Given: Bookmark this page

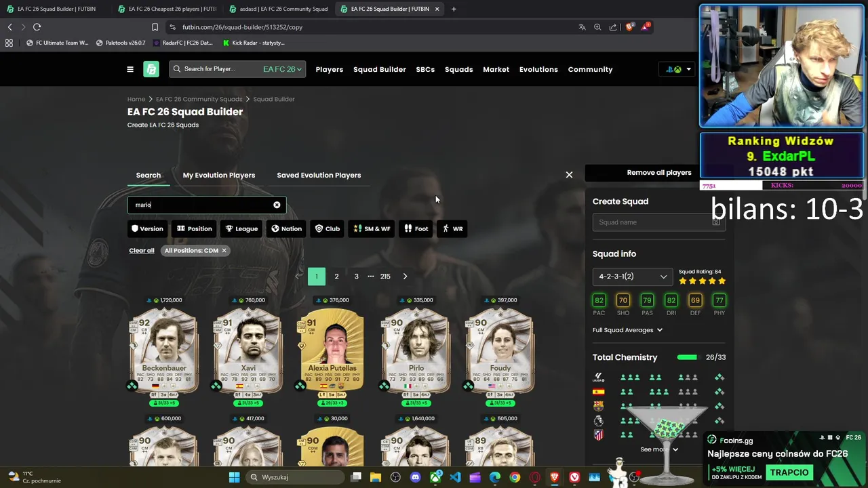Looking at the screenshot, I should click(155, 27).
